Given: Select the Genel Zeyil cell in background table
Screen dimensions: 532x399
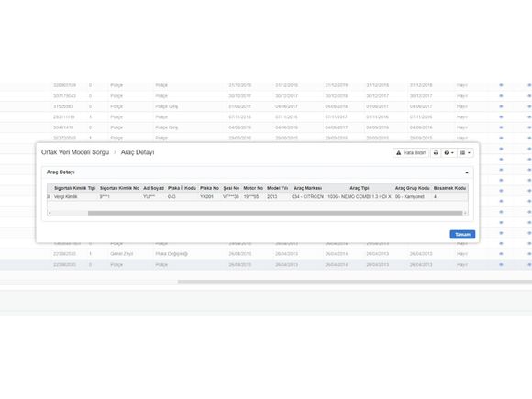Looking at the screenshot, I should pyautogui.click(x=121, y=254).
